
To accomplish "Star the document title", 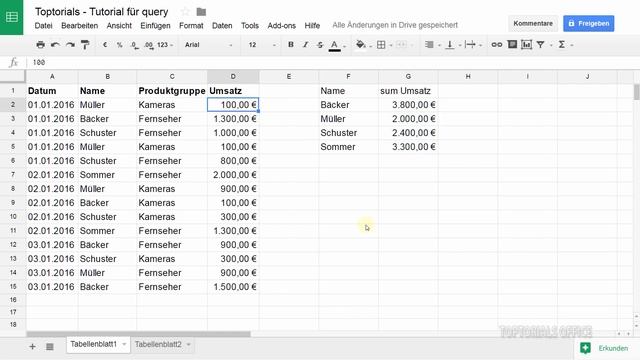I will point(185,12).
